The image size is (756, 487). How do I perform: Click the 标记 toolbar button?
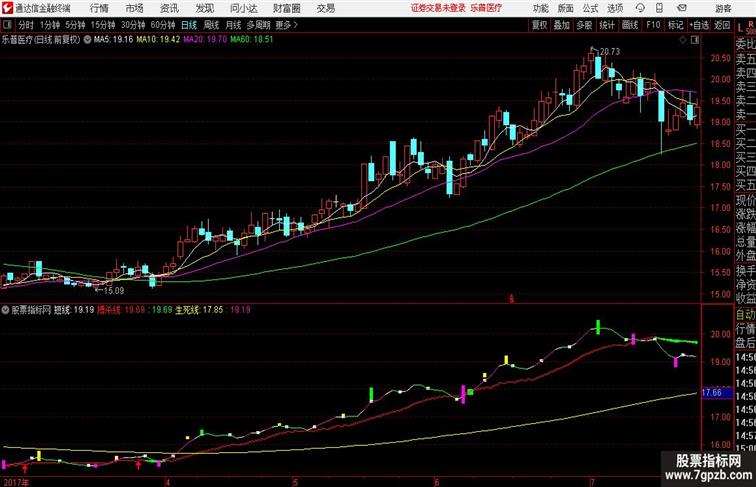pos(675,25)
